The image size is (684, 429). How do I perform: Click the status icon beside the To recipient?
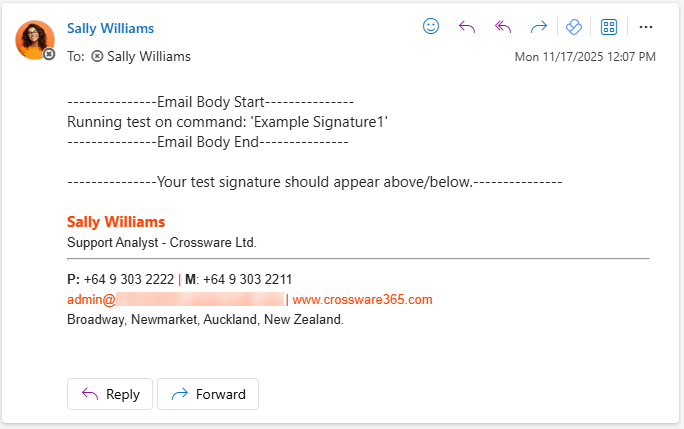(97, 57)
